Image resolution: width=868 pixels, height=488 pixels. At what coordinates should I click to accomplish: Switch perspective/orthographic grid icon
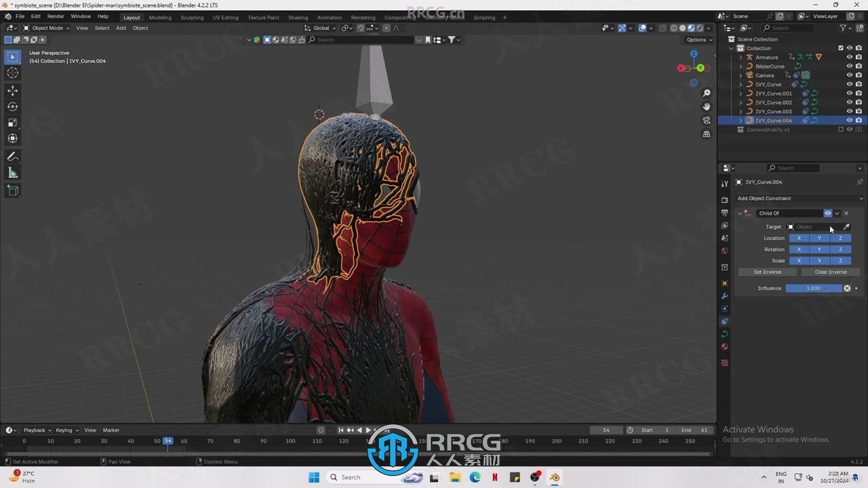[707, 134]
